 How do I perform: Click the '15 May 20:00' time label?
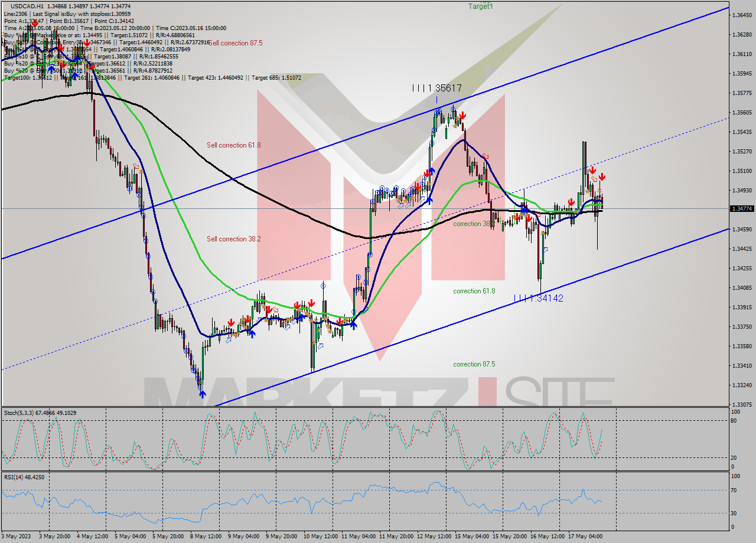pyautogui.click(x=509, y=537)
